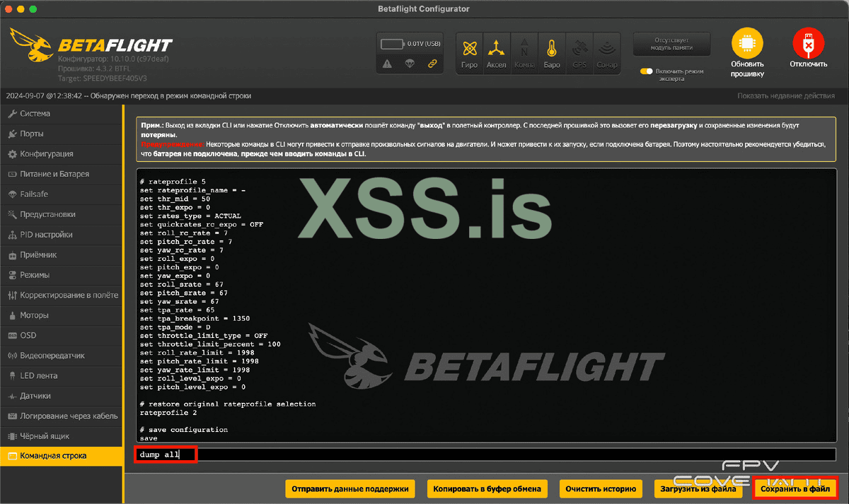849x504 pixels.
Task: Open the Режимы tab
Action: point(62,275)
